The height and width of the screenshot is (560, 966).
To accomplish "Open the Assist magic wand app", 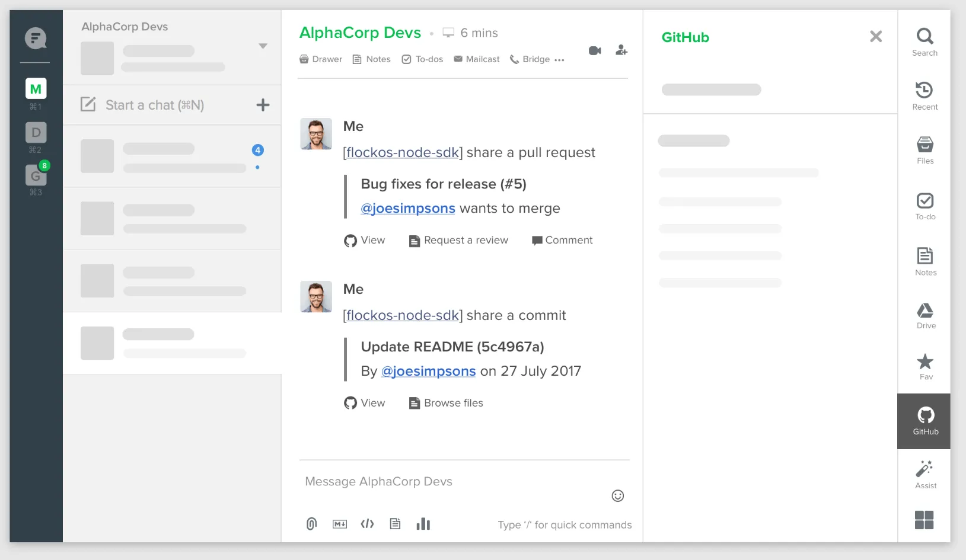I will point(925,475).
